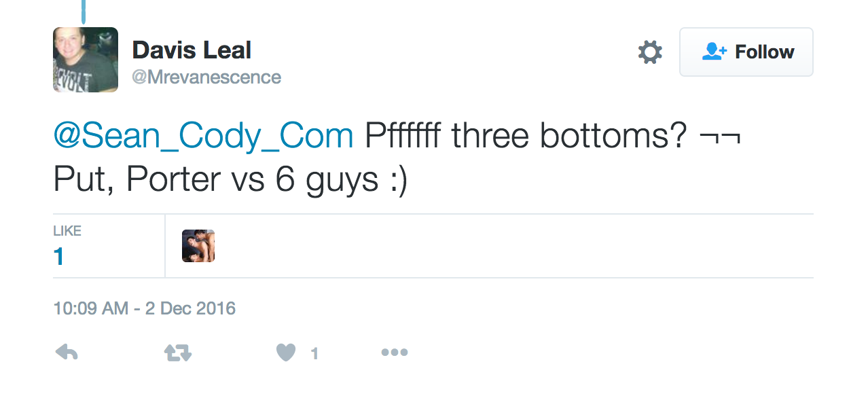Open Davis Leal's profile avatar
The height and width of the screenshot is (398, 868).
(x=86, y=60)
